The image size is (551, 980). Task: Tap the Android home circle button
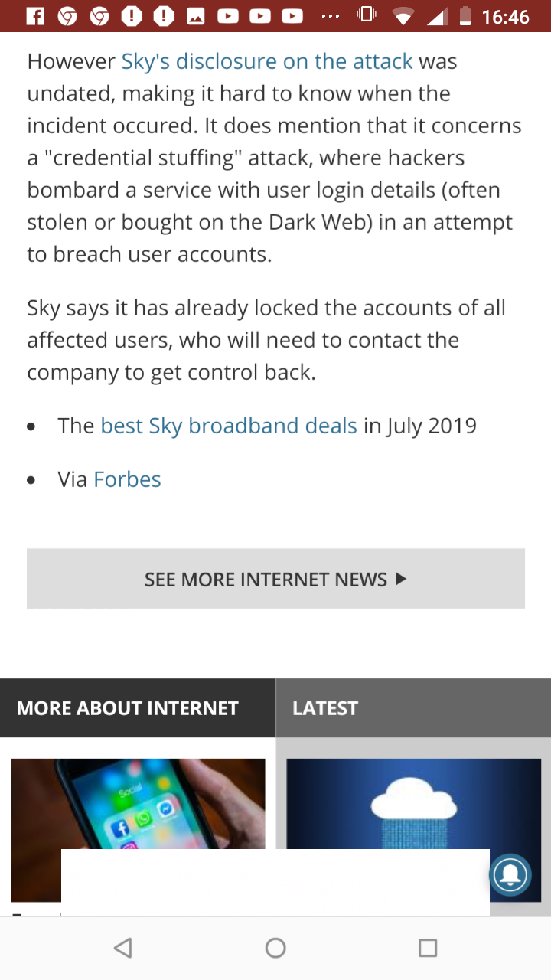click(x=275, y=948)
